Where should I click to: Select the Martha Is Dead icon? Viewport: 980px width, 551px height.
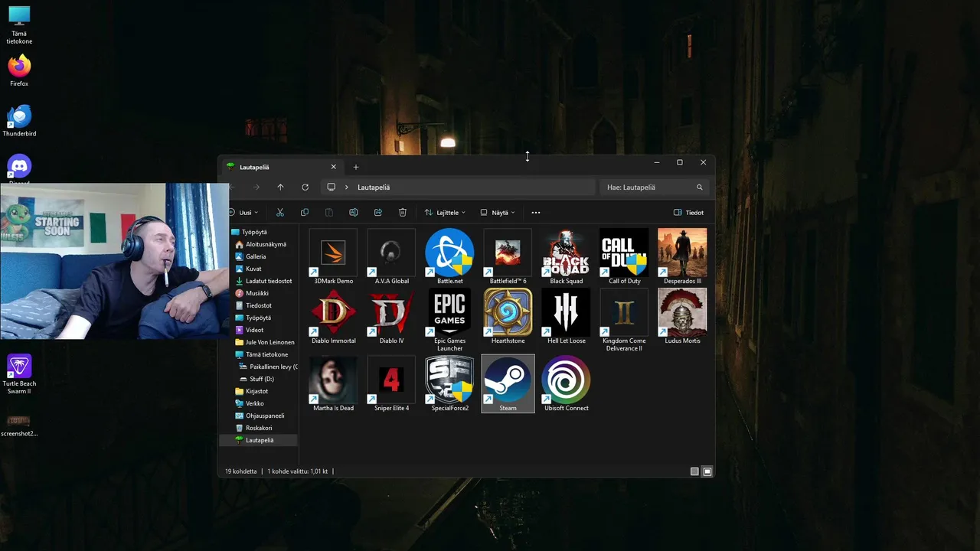pos(333,383)
